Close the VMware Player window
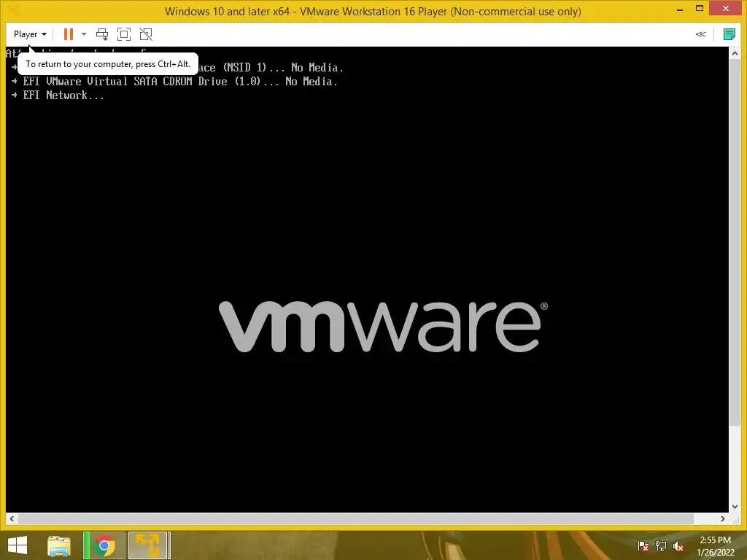747x560 pixels. (x=726, y=9)
